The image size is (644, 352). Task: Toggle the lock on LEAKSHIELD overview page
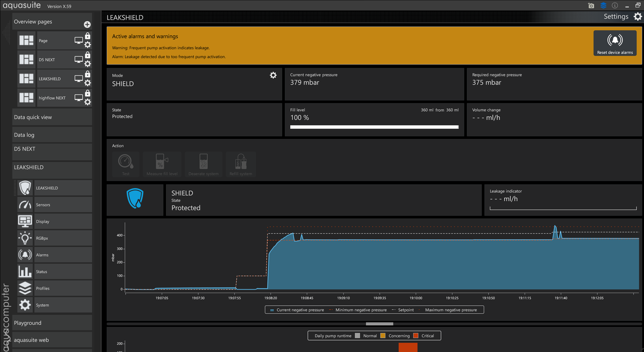pos(88,75)
